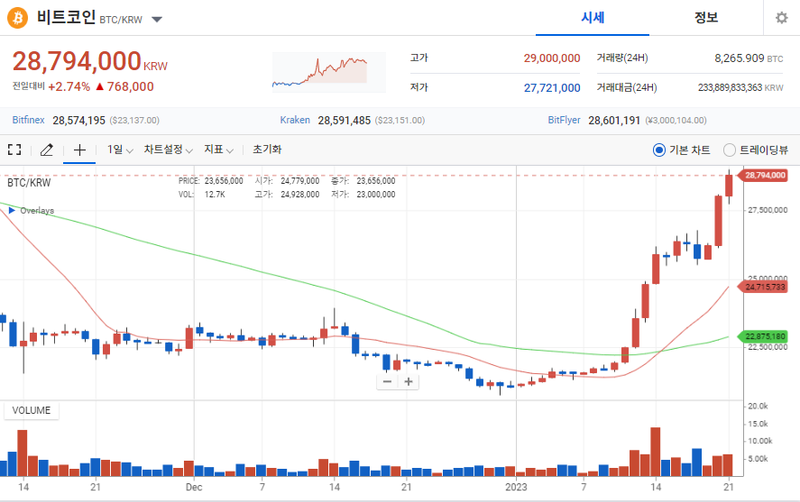800x502 pixels.
Task: Enter fullscreen chart mode
Action: 15,150
